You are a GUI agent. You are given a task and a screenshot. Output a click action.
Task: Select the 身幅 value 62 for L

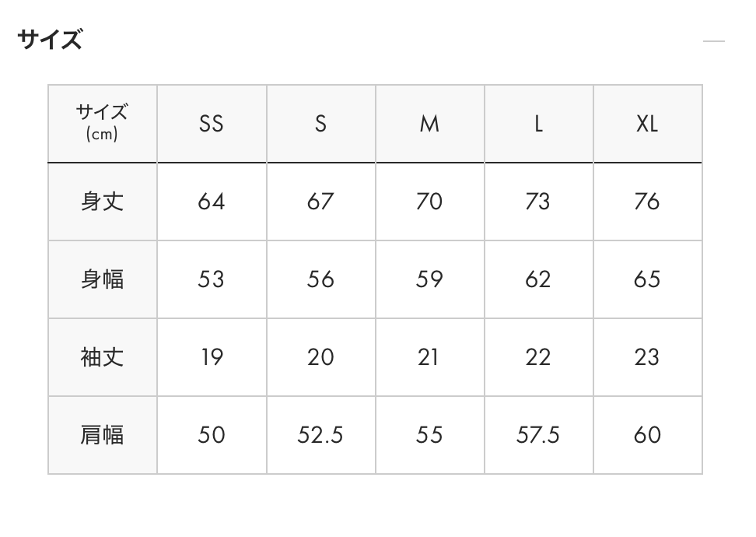point(538,279)
